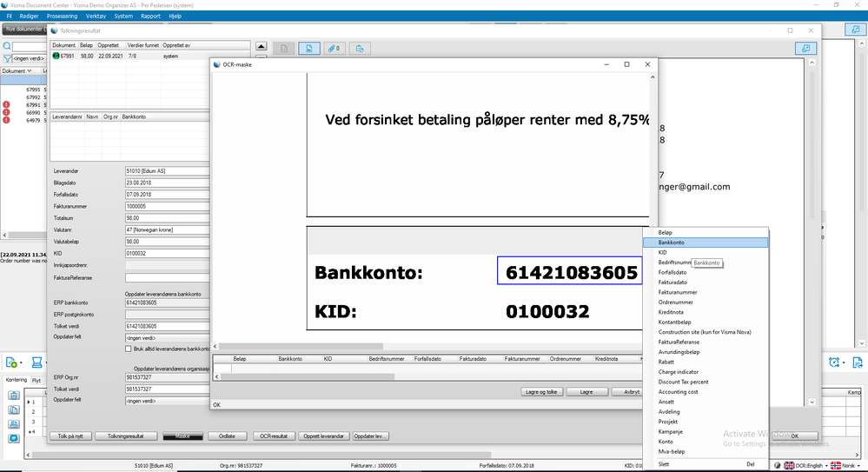The height and width of the screenshot is (472, 868).
Task: Click the scanner icon in bottom toolbar
Action: coord(36,362)
